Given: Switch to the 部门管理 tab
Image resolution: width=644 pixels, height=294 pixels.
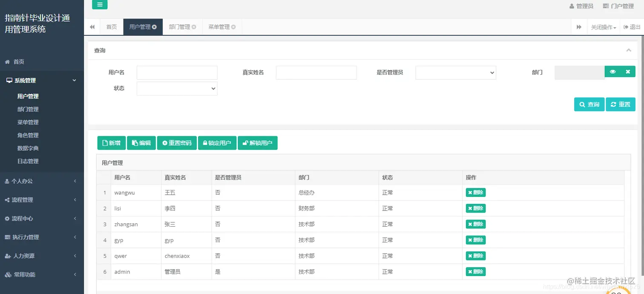Looking at the screenshot, I should tap(179, 27).
